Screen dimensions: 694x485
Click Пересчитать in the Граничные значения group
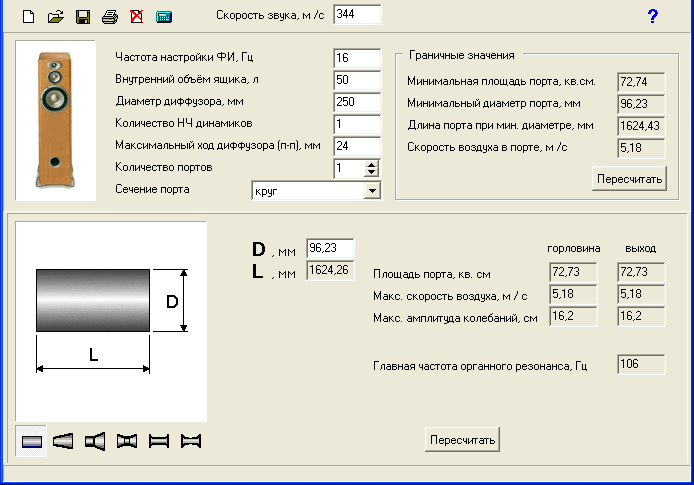[x=629, y=179]
